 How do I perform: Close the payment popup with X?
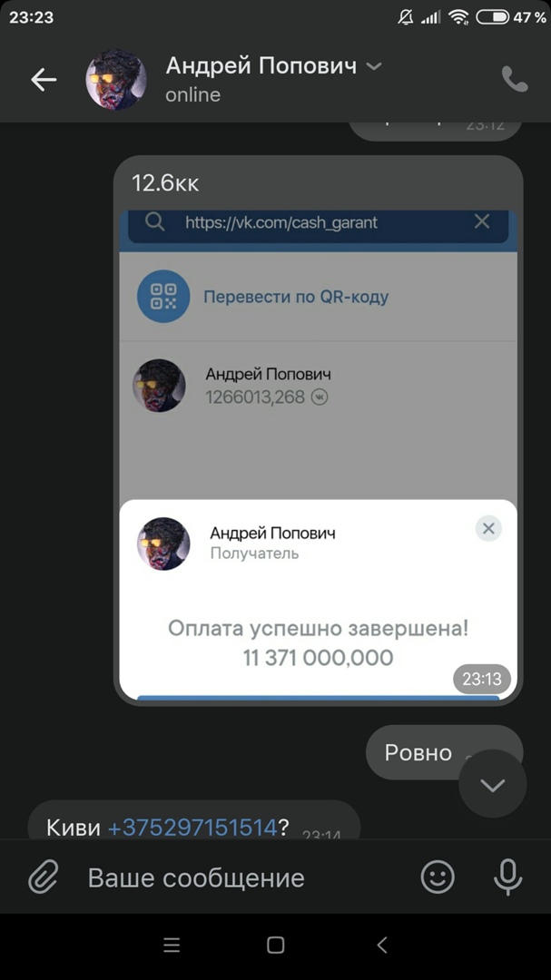[488, 529]
